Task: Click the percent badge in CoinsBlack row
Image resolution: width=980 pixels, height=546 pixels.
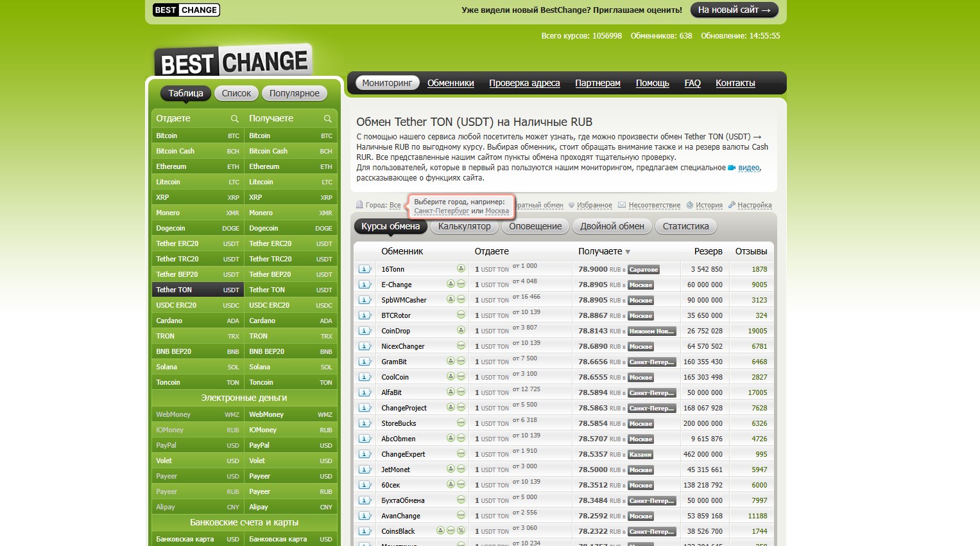Action: tap(461, 531)
